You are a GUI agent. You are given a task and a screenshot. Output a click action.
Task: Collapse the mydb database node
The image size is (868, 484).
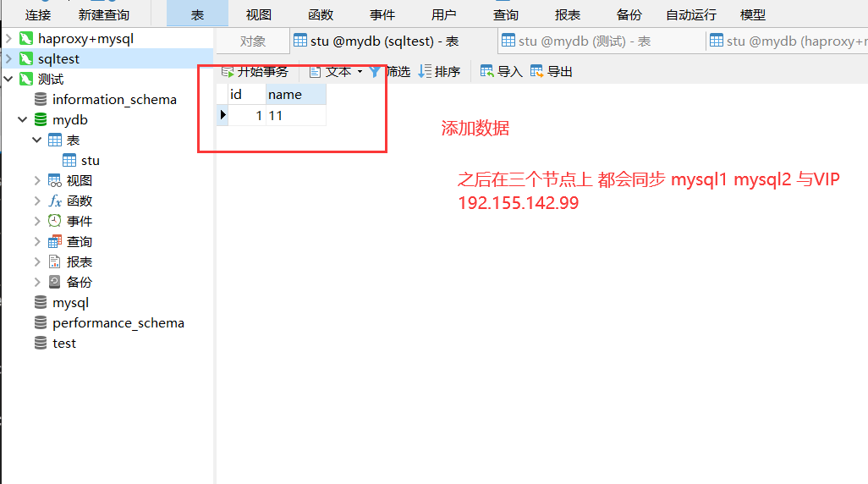click(23, 119)
